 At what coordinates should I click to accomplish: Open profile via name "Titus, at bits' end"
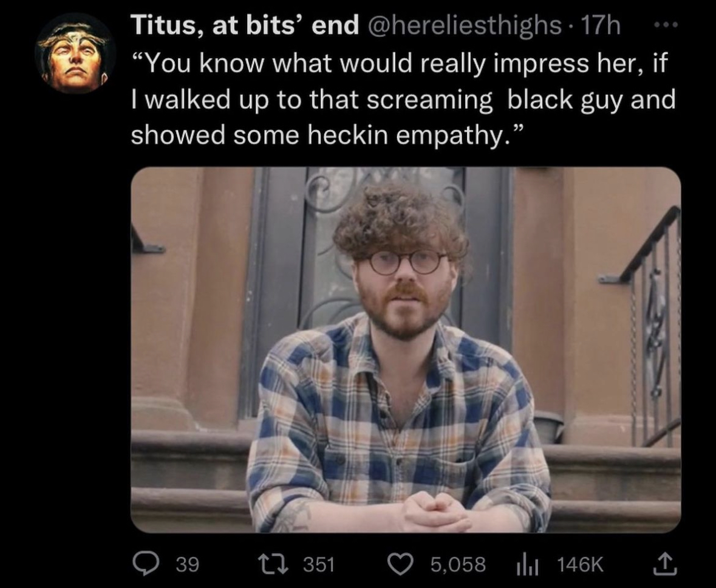click(x=245, y=25)
